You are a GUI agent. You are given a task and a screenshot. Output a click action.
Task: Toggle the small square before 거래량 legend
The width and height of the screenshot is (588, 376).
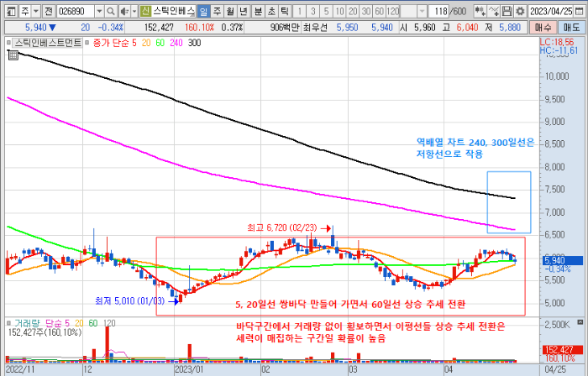point(8,323)
